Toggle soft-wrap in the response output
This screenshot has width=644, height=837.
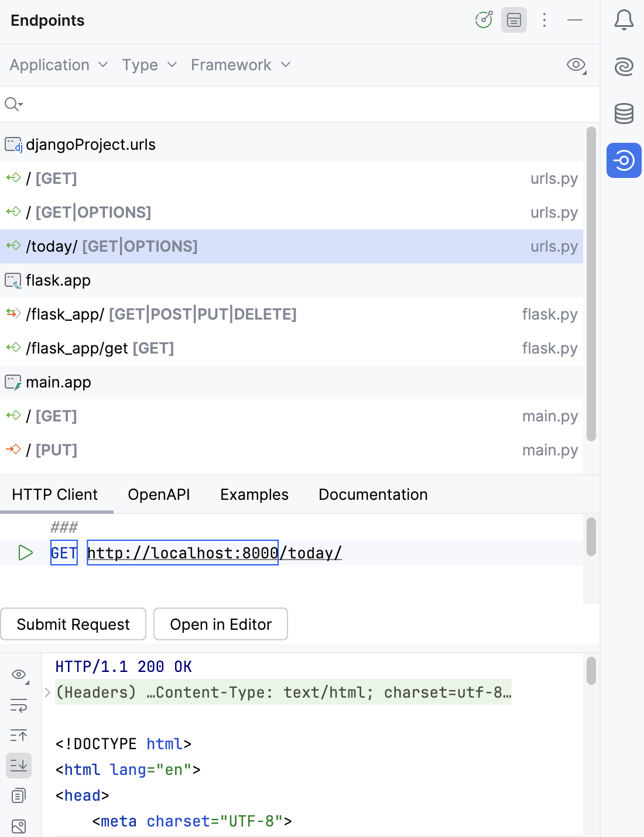point(18,706)
